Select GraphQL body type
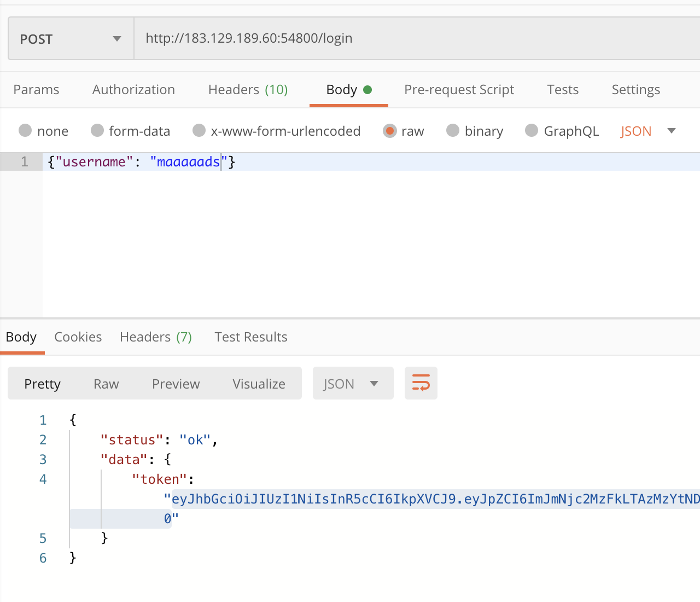Image resolution: width=700 pixels, height=602 pixels. click(562, 131)
